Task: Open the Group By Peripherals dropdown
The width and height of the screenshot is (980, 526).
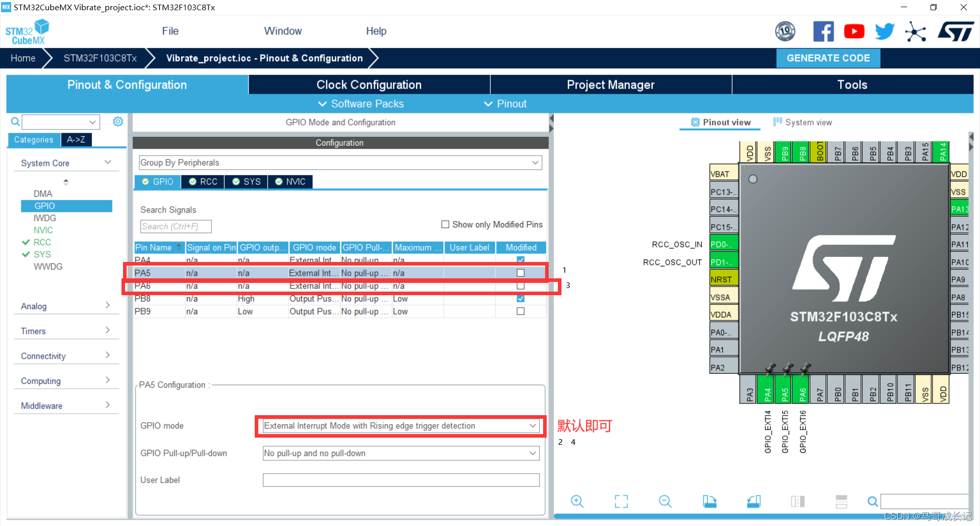Action: coord(340,162)
